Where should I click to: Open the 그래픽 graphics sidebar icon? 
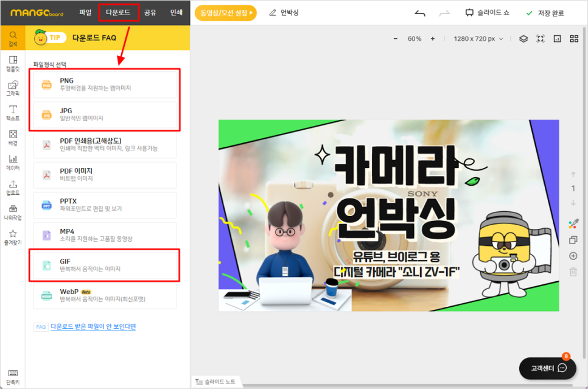[x=13, y=88]
